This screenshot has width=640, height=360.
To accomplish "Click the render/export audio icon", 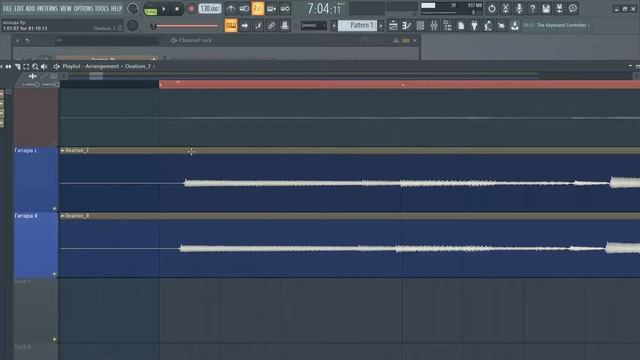I will coord(559,9).
